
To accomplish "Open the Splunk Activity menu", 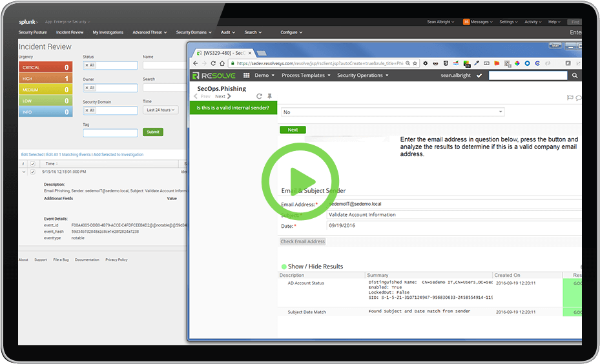I will (x=533, y=22).
